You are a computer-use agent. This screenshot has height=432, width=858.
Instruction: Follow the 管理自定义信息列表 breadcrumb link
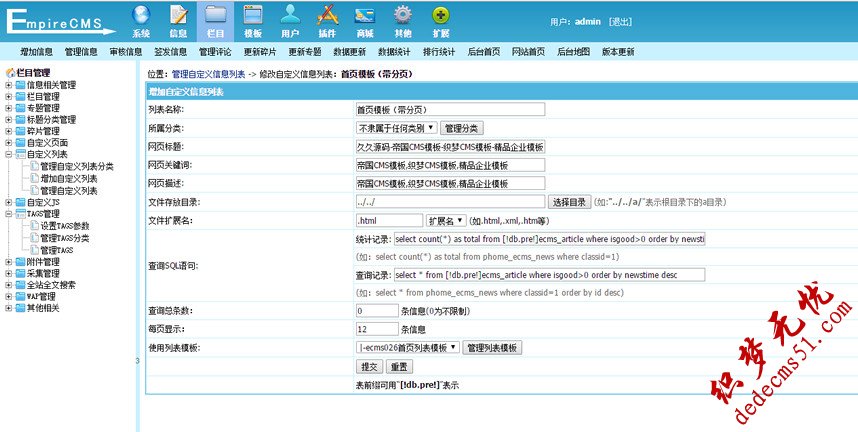pos(208,74)
